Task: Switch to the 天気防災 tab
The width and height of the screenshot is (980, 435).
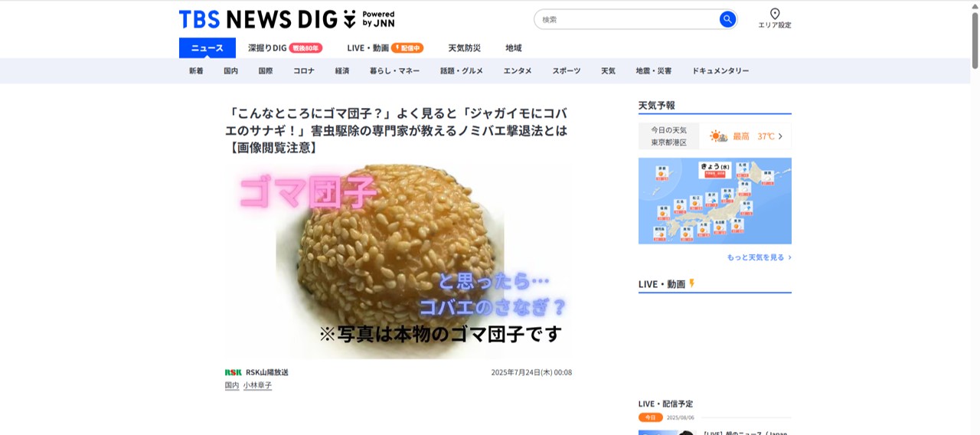Action: pos(464,48)
